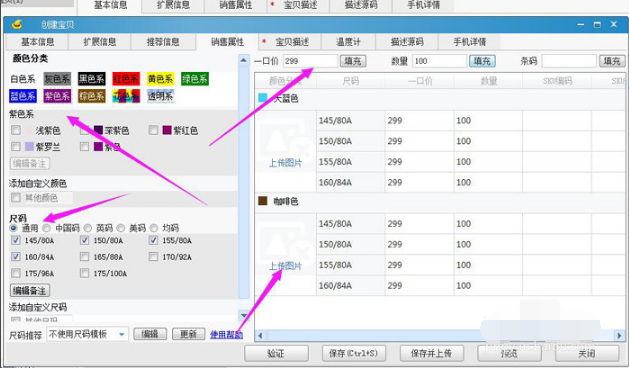Open the 使用帮助 link
The width and height of the screenshot is (629, 368).
(226, 334)
